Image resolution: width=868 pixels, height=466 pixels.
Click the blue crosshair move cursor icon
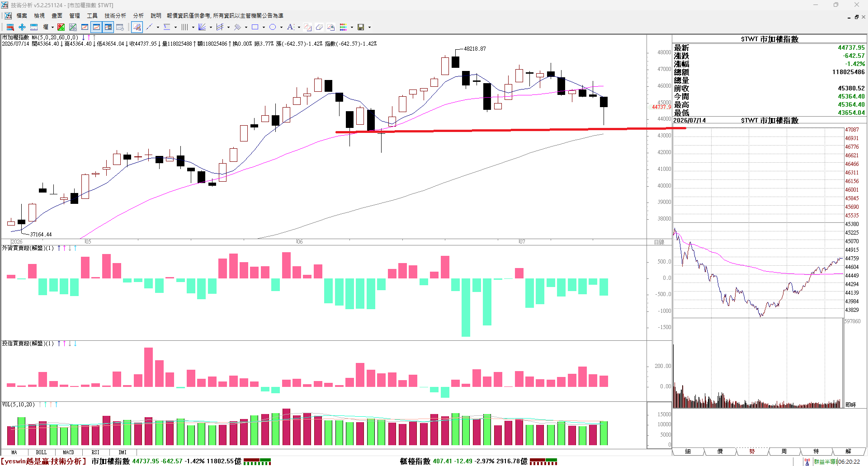click(22, 27)
